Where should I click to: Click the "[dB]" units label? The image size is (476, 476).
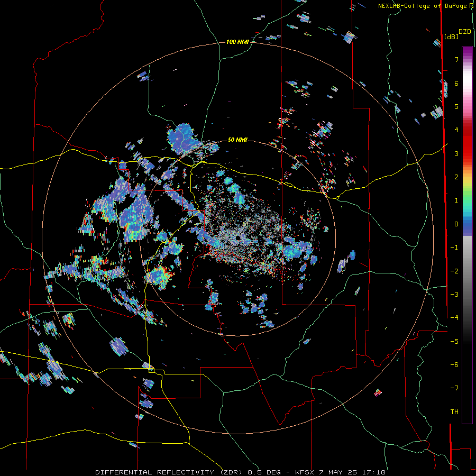[x=451, y=36]
